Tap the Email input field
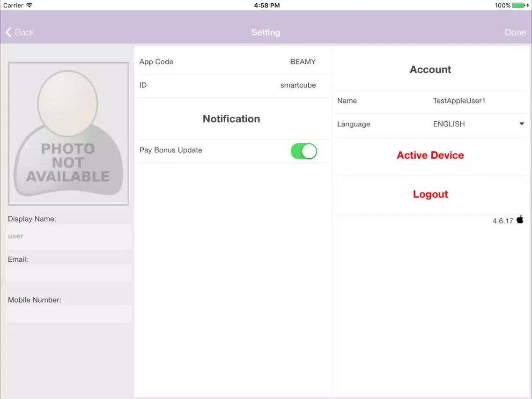Viewport: 532px width, 399px height. [x=68, y=273]
